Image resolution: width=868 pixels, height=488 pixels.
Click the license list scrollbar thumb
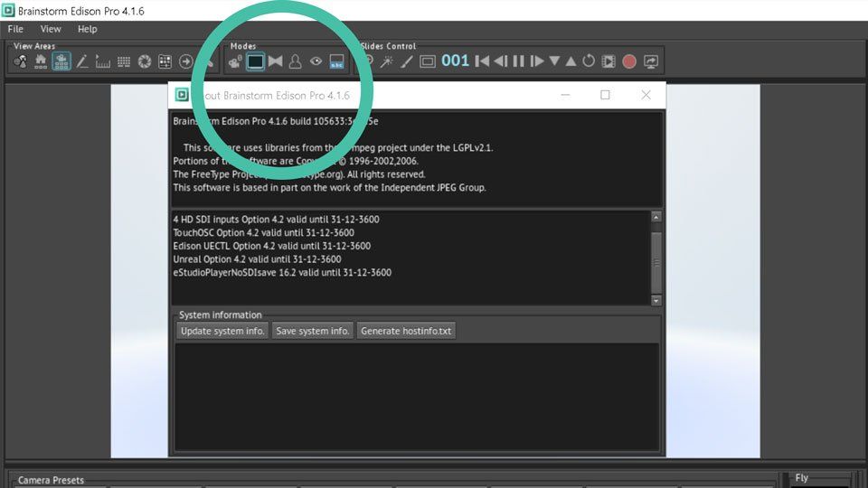656,262
